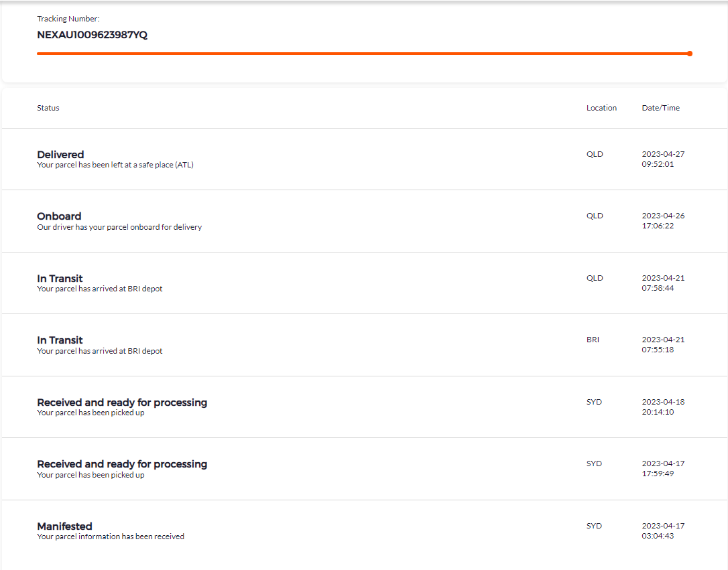Click the In Transit heading with BRI location
728x570 pixels.
60,340
